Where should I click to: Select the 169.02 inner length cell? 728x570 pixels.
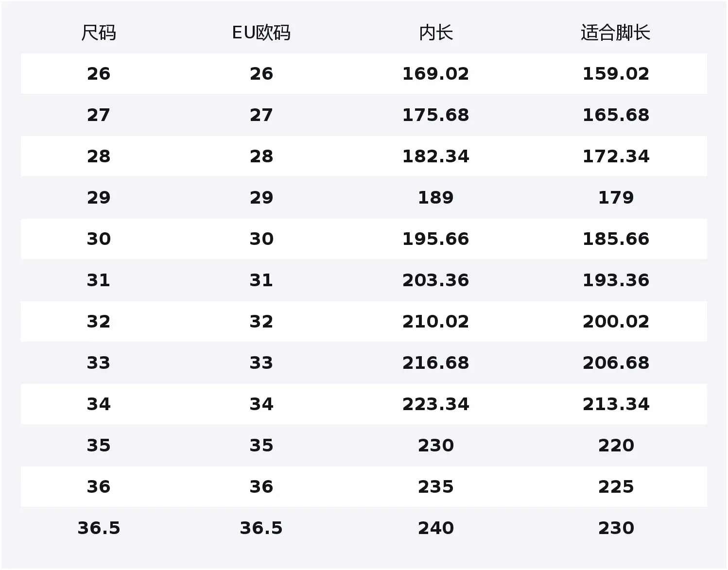[435, 74]
